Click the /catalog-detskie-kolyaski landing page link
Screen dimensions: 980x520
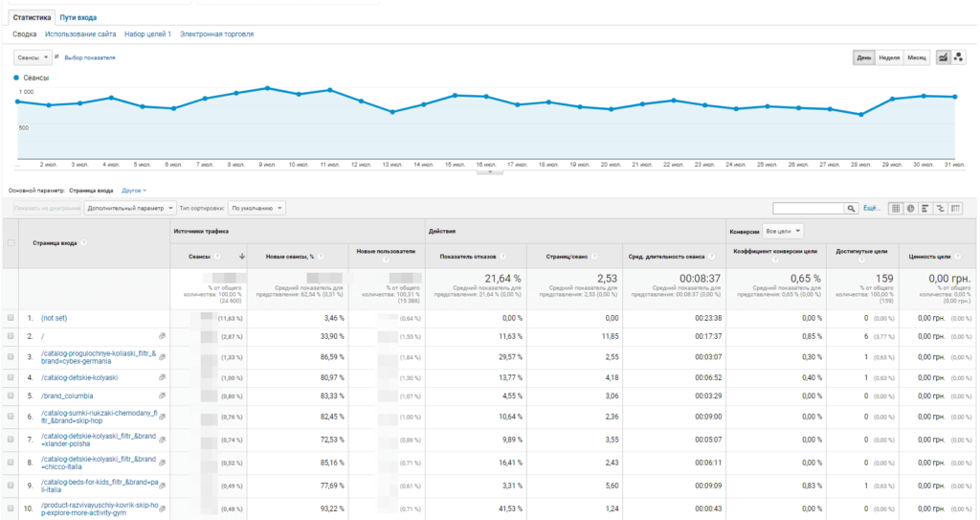coord(78,377)
